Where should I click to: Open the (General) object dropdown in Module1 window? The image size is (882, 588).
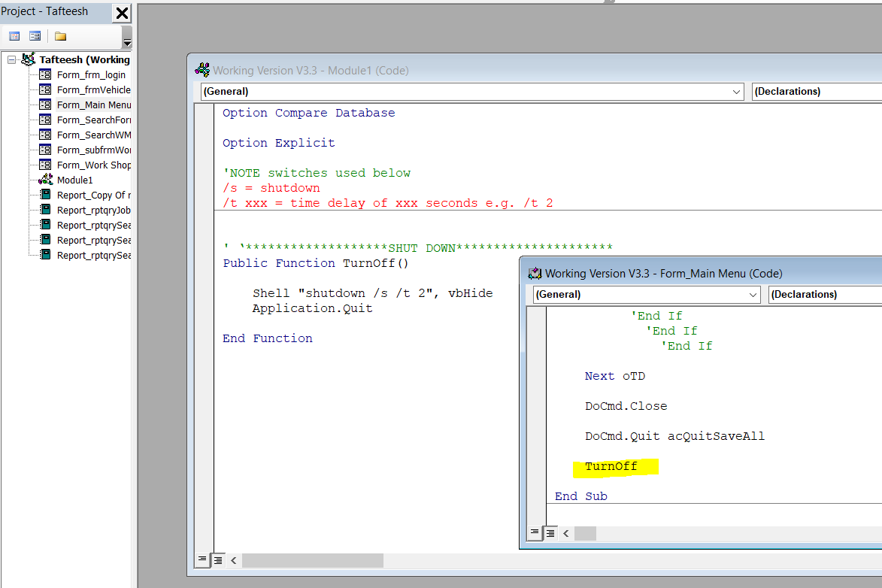click(736, 92)
